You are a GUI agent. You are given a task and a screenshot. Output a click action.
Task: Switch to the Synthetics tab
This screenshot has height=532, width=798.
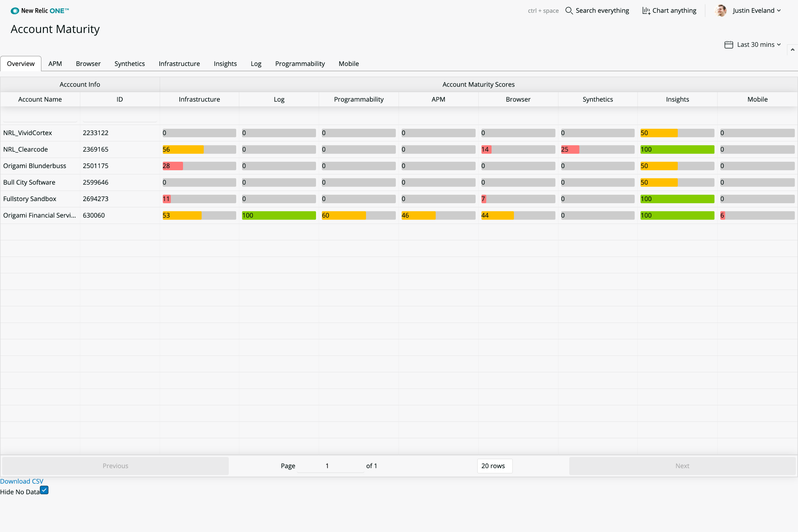tap(129, 64)
